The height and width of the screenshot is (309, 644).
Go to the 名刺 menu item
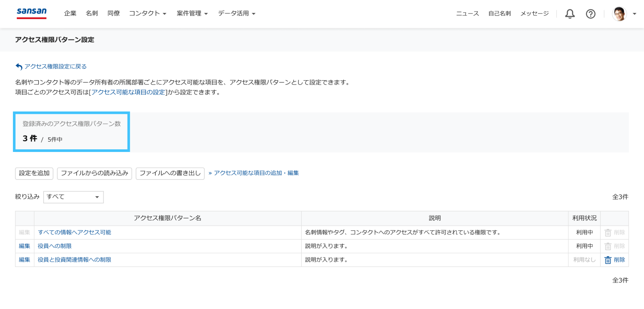(92, 14)
